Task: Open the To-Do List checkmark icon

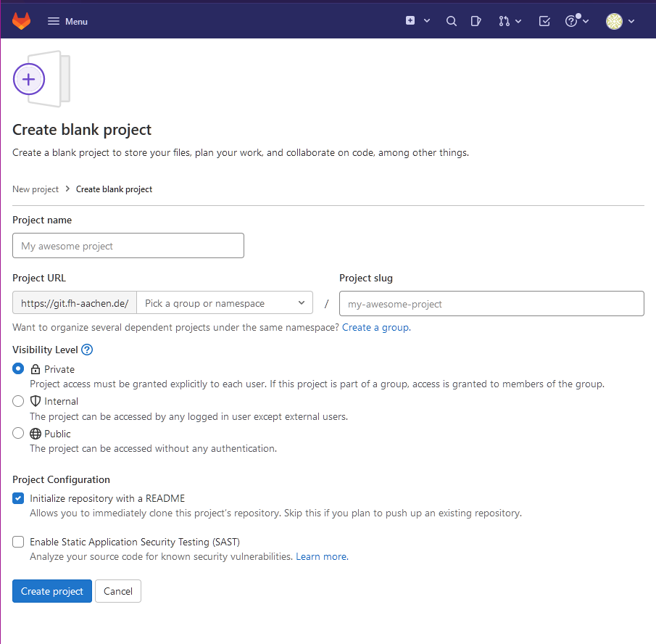Action: click(544, 21)
